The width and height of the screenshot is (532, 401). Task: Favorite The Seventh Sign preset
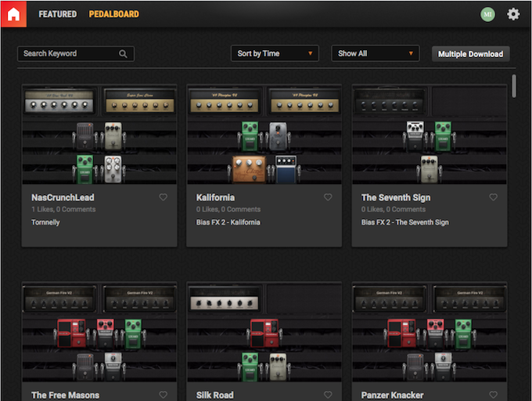click(494, 197)
